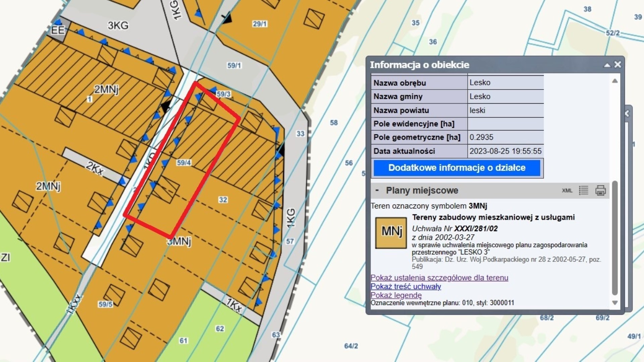
Task: Click the 1KG road label beside parcel 57
Action: click(x=291, y=218)
